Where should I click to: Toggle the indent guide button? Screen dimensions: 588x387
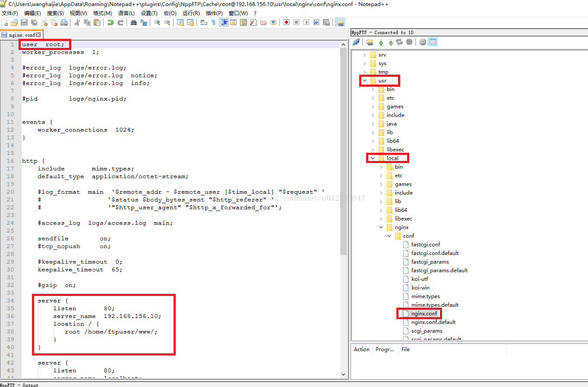pos(224,22)
